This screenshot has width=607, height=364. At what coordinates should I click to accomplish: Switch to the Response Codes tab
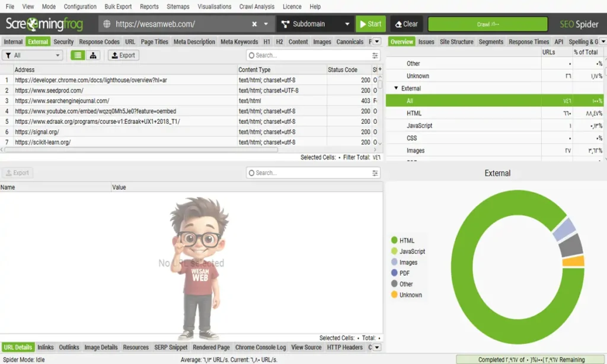coord(99,42)
